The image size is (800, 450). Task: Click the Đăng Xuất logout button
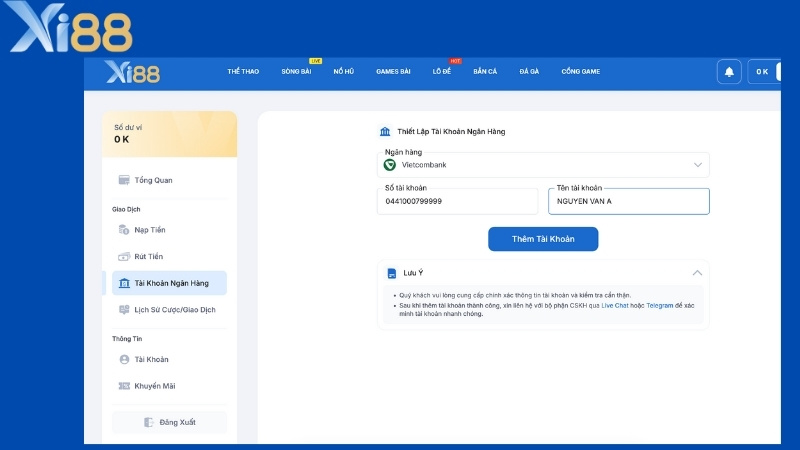(x=169, y=422)
